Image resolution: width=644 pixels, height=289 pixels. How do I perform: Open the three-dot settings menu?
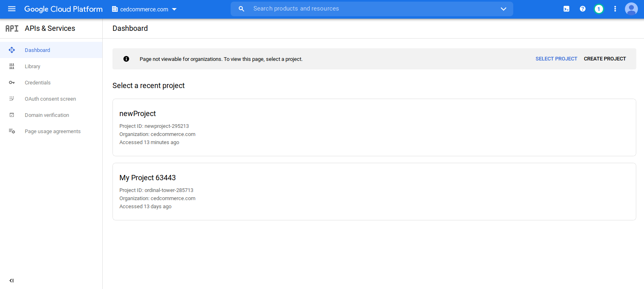coord(615,9)
